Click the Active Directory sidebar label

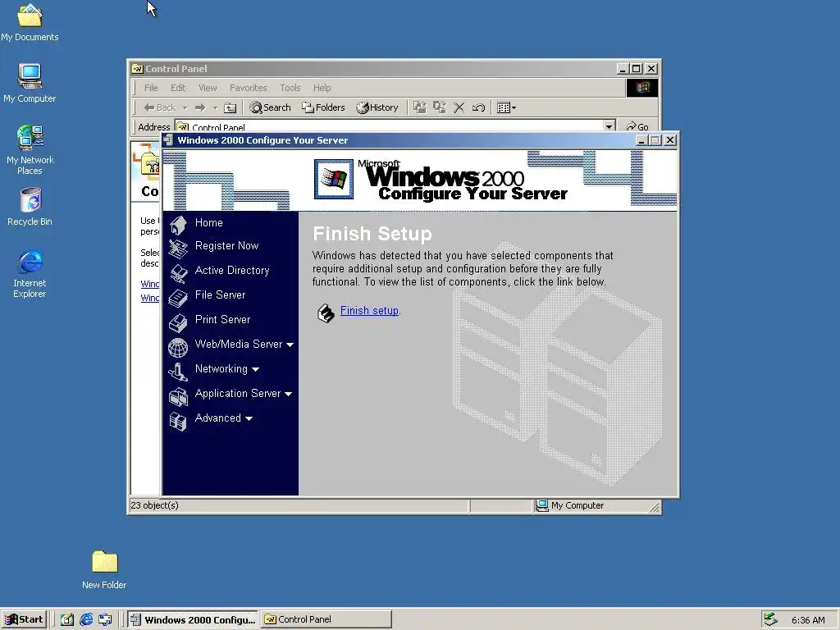232,271
